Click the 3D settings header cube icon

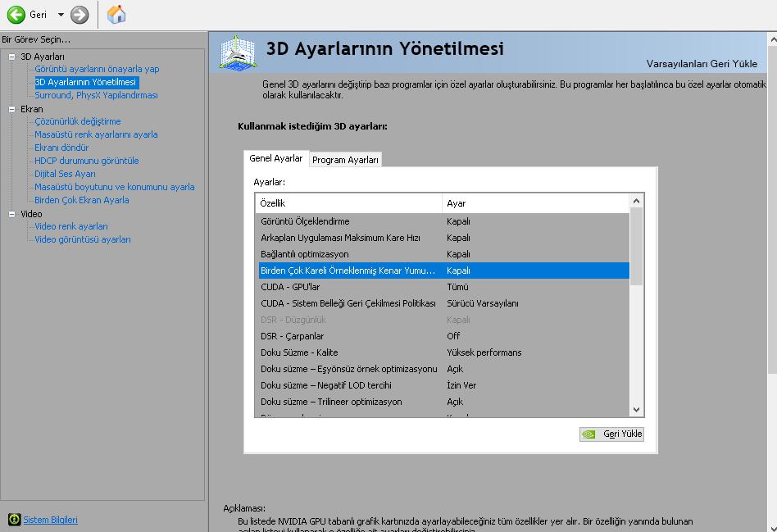click(x=239, y=52)
